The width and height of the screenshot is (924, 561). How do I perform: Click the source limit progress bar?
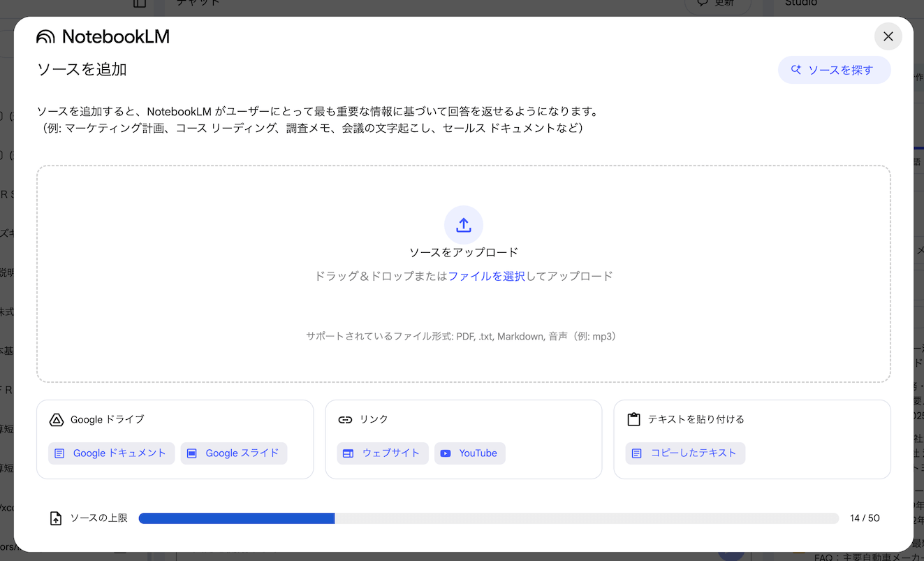click(x=489, y=518)
